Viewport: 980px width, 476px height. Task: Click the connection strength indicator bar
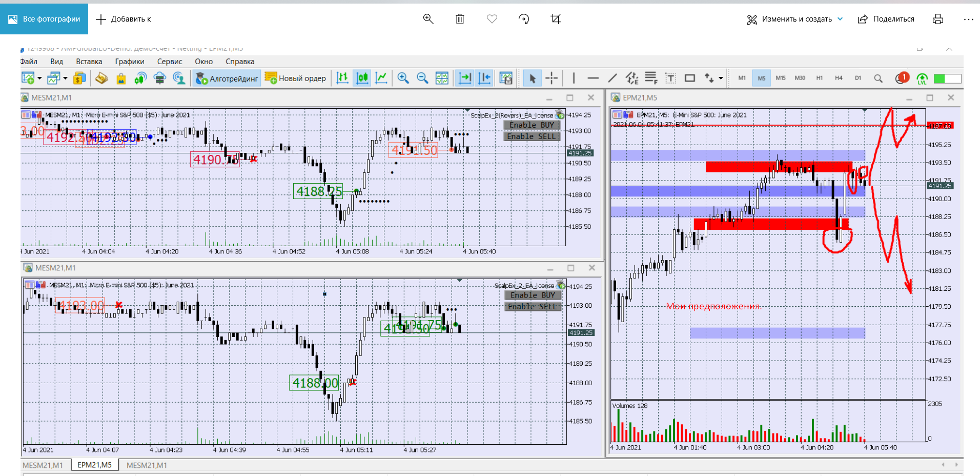click(947, 78)
